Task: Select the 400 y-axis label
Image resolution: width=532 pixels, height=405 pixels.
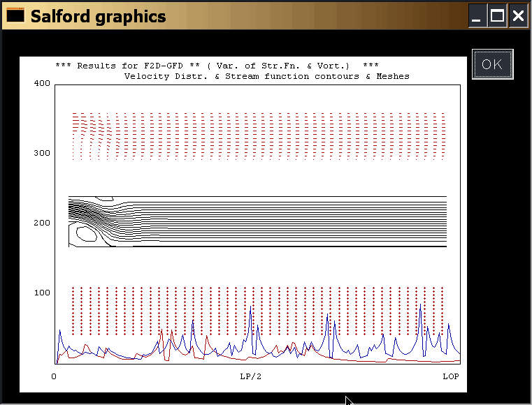Action: 42,84
